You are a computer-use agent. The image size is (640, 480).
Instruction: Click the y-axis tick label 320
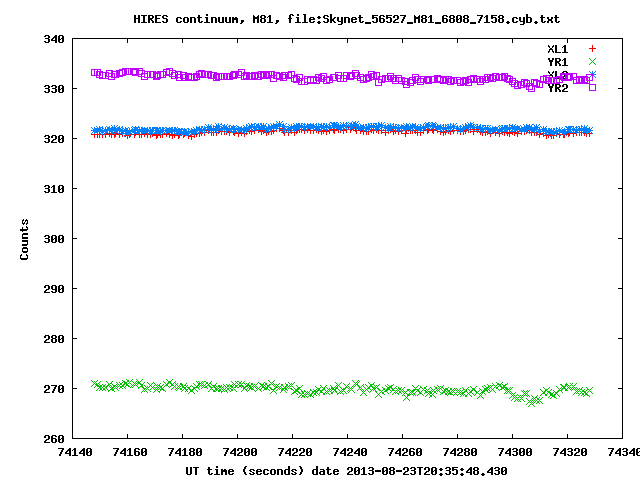click(x=54, y=139)
